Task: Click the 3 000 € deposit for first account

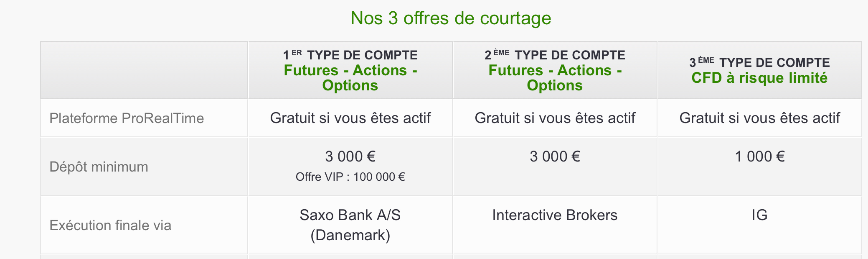Action: pos(350,156)
